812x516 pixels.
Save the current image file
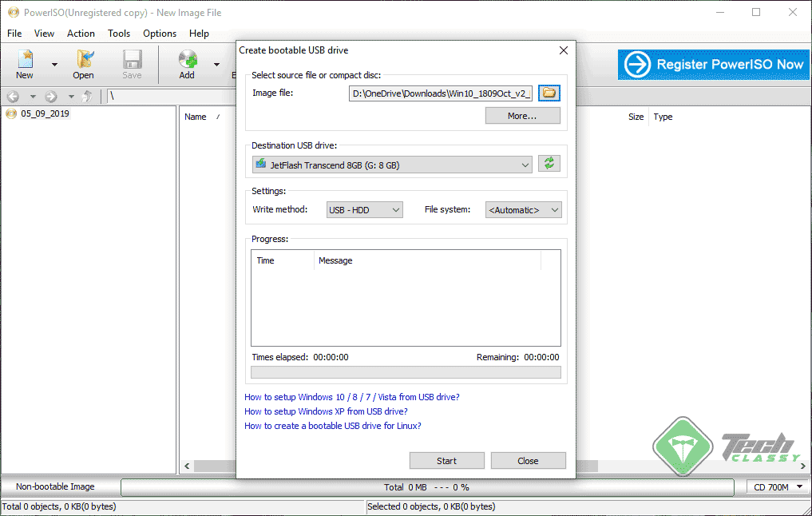tap(132, 64)
